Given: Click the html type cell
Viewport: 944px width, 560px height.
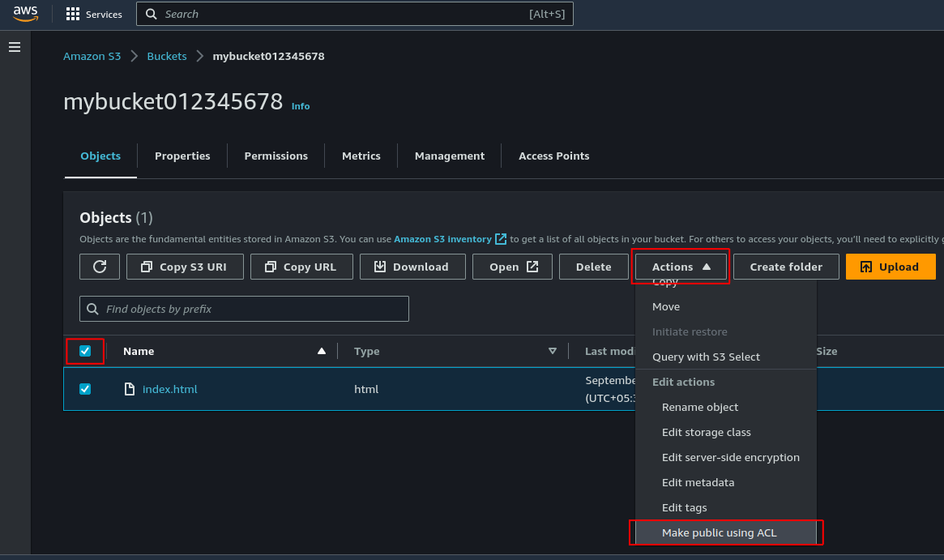Looking at the screenshot, I should click(366, 389).
